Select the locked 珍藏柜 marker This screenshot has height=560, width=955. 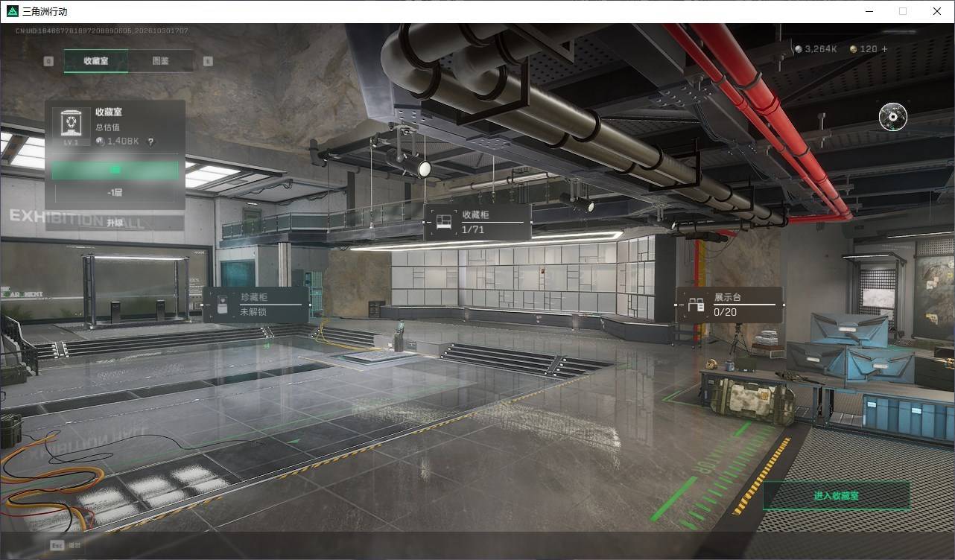pyautogui.click(x=256, y=305)
